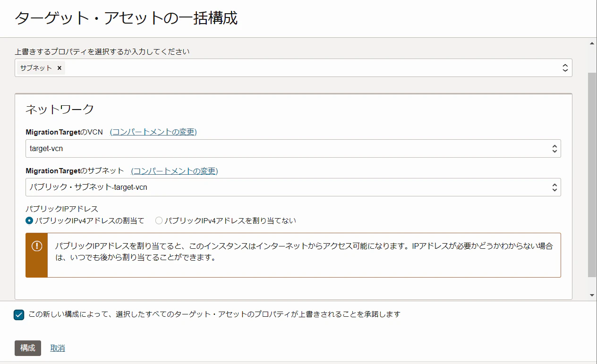The width and height of the screenshot is (597, 364).
Task: Click the scrollbar down arrow
Action: (x=592, y=295)
